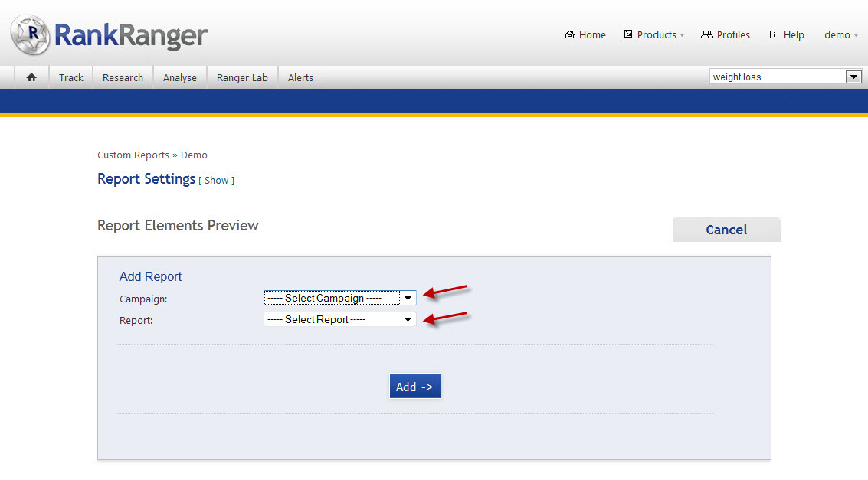This screenshot has height=480, width=868.
Task: Open the Ranger Lab tab
Action: [242, 78]
